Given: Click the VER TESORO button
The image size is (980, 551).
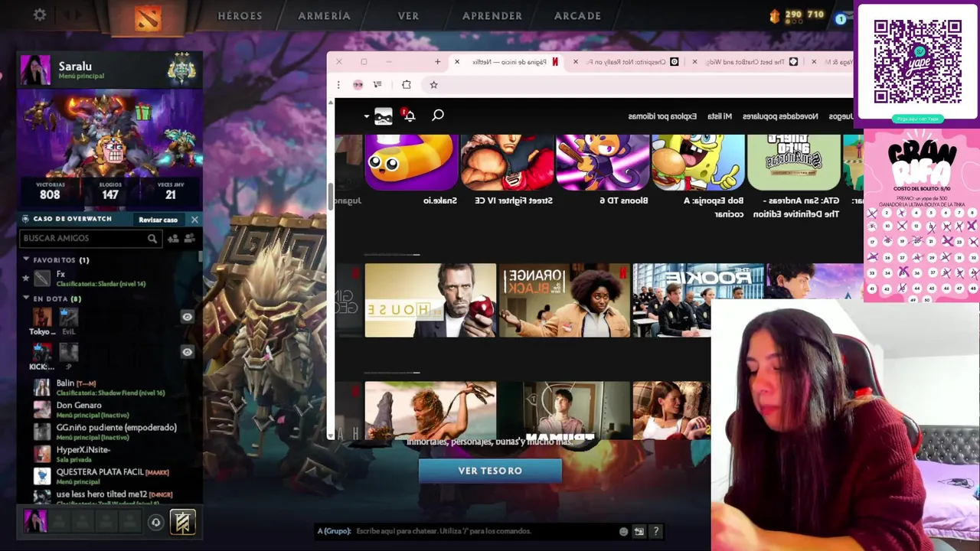Looking at the screenshot, I should (x=490, y=471).
